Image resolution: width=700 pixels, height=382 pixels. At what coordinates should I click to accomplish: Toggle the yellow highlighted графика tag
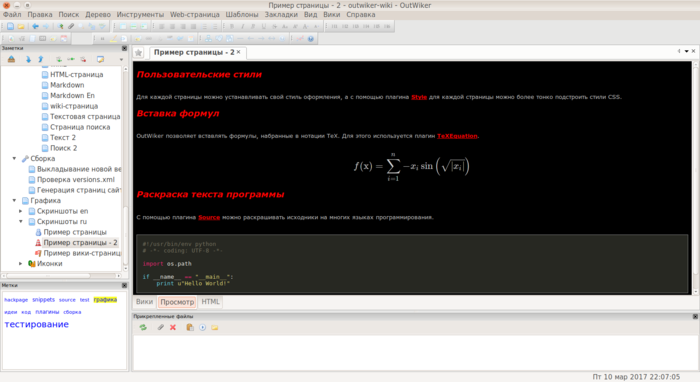pyautogui.click(x=105, y=299)
